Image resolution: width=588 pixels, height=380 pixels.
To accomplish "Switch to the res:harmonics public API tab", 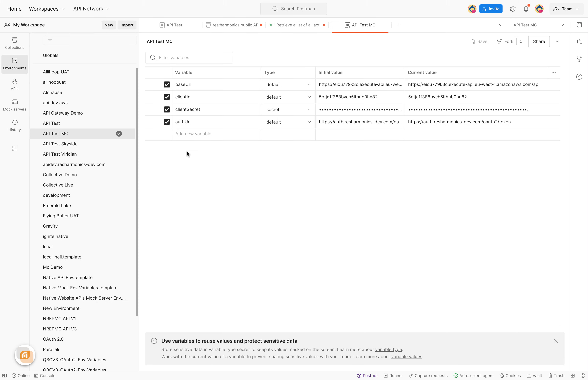I will pos(234,25).
